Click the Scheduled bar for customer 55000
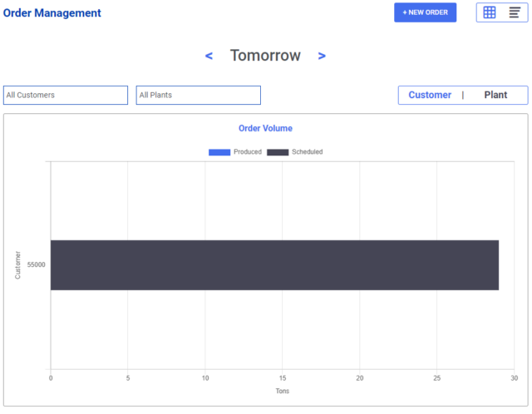Image resolution: width=532 pixels, height=414 pixels. pos(274,265)
